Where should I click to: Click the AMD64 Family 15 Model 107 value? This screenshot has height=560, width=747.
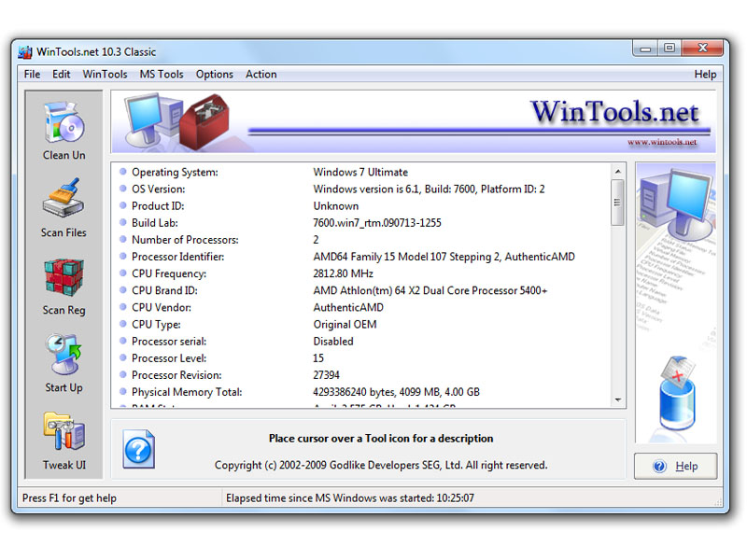444,257
